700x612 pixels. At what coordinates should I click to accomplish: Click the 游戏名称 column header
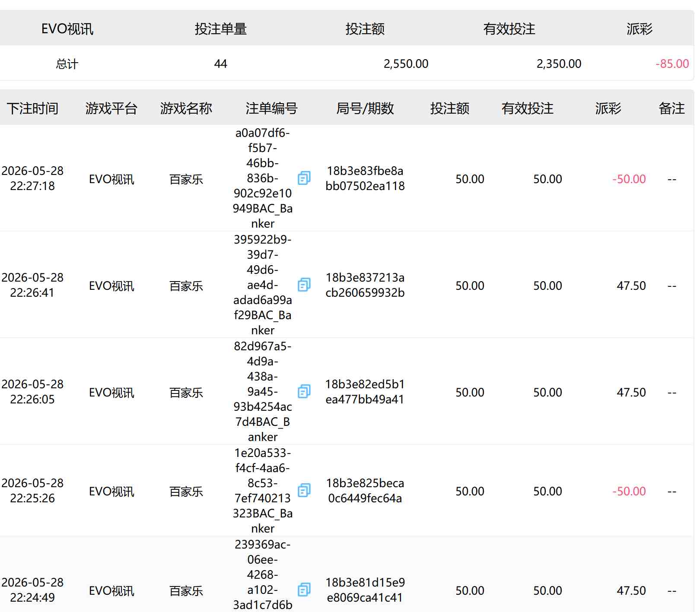point(186,108)
